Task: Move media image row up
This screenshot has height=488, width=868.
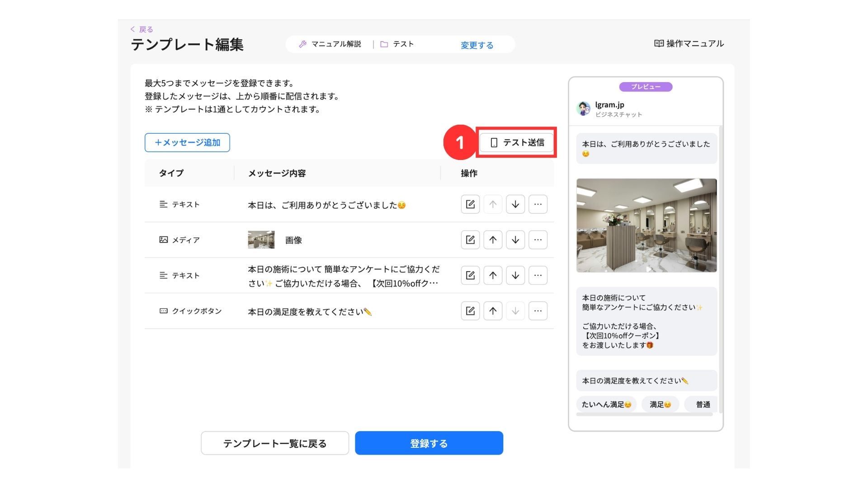Action: point(493,240)
